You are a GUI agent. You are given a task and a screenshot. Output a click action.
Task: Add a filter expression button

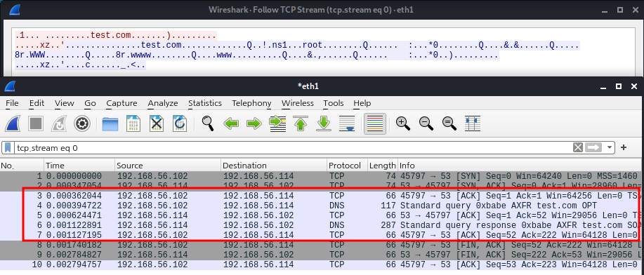pos(624,147)
